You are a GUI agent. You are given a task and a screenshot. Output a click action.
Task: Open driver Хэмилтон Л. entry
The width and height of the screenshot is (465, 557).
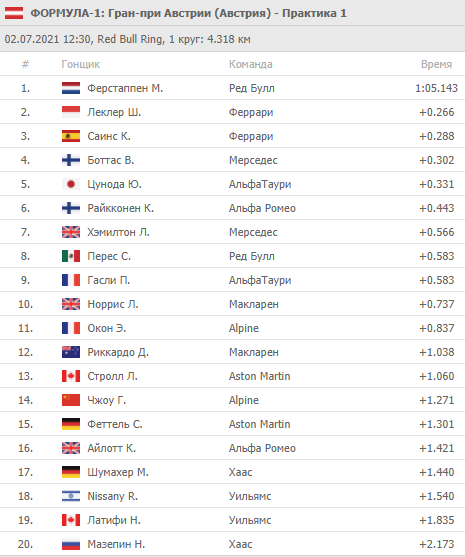tap(118, 232)
